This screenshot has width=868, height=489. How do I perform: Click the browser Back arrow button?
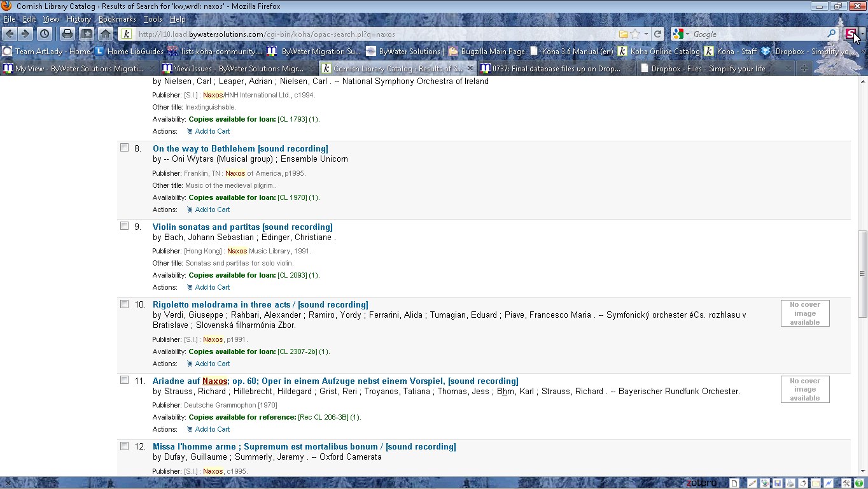point(10,34)
